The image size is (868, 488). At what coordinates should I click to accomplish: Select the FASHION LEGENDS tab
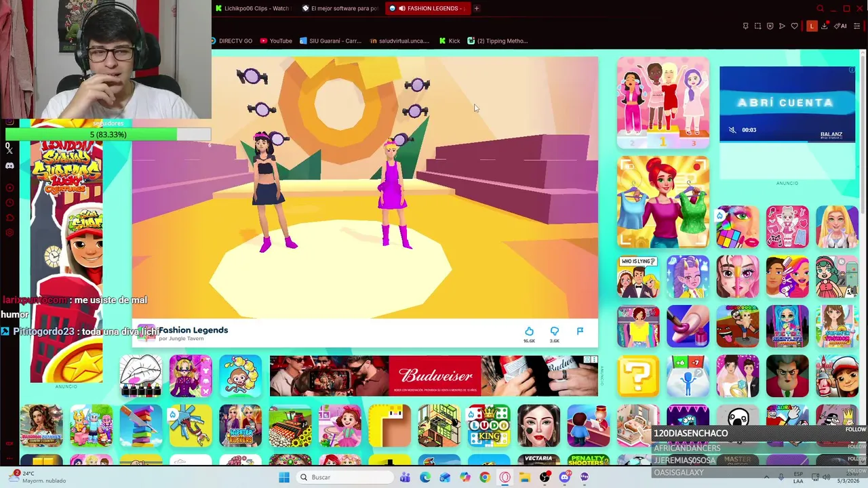427,8
